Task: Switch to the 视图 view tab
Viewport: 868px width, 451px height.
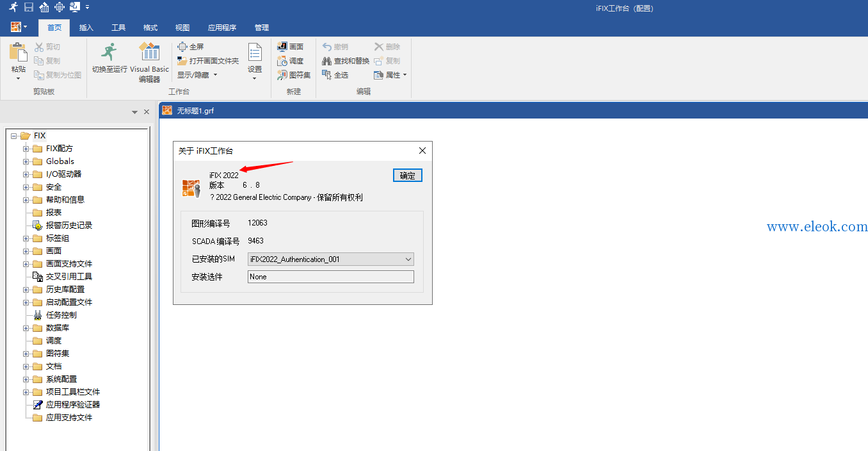Action: (182, 28)
